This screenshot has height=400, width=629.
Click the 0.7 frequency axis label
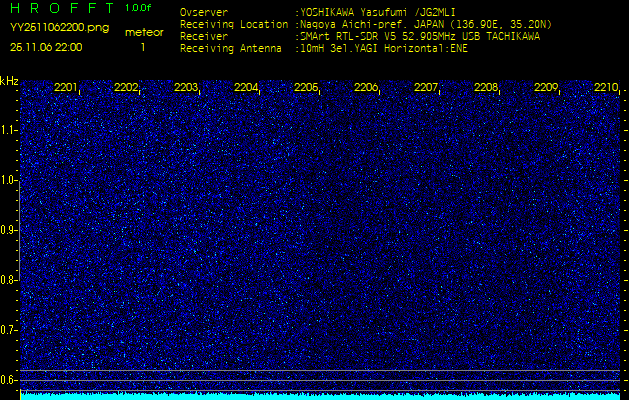9,330
